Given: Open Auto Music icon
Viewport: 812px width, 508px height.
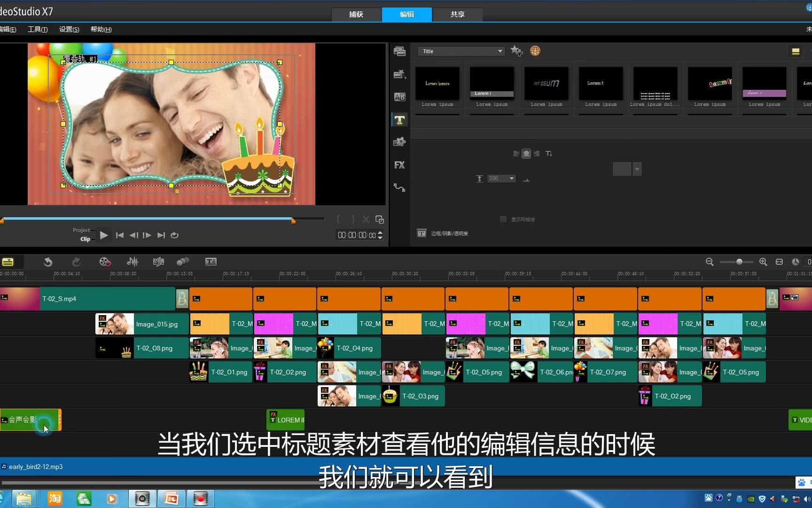Looking at the screenshot, I should click(x=158, y=262).
